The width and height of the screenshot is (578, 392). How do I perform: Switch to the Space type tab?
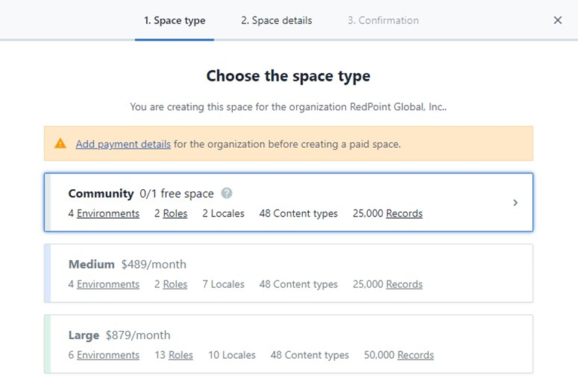[x=175, y=20]
